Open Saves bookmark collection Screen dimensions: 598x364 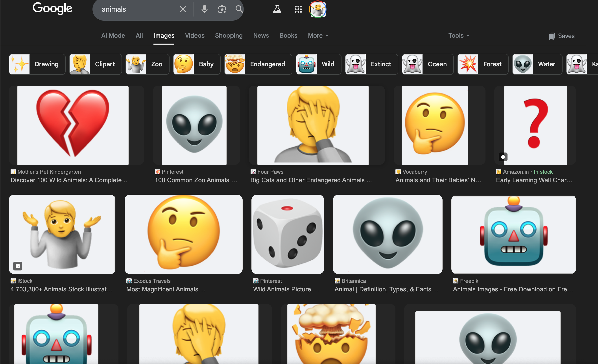(x=562, y=36)
